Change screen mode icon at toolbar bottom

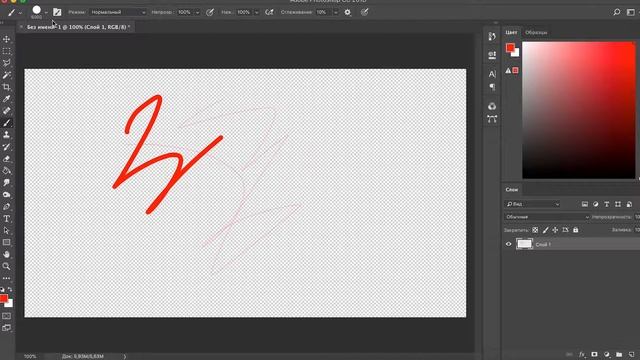(7, 328)
